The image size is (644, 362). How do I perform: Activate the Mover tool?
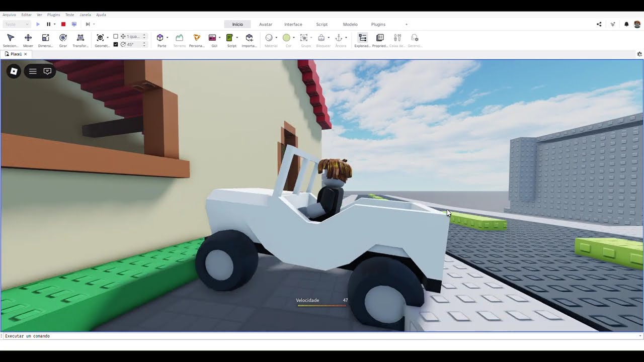coord(28,40)
